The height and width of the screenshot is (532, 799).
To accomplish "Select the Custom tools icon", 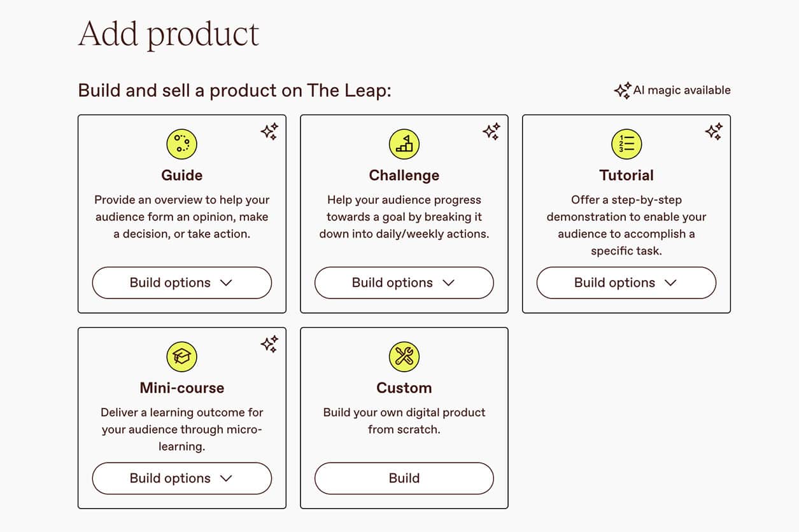I will coord(404,356).
